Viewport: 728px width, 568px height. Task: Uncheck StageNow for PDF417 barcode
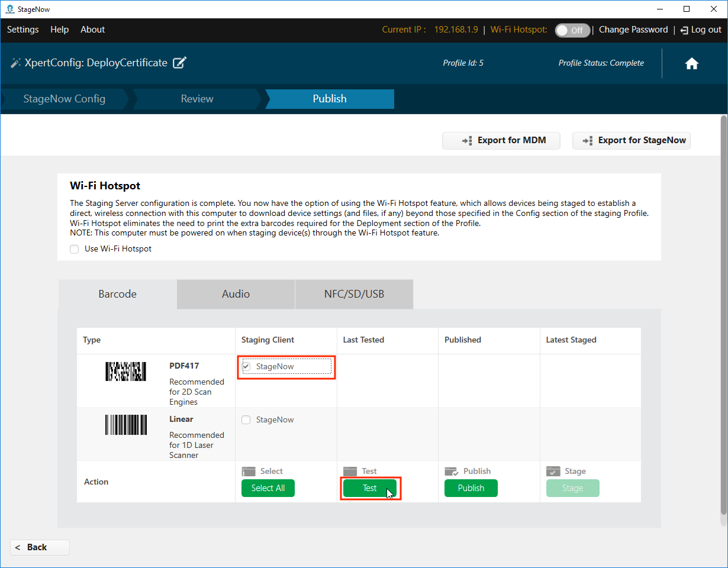(x=246, y=367)
